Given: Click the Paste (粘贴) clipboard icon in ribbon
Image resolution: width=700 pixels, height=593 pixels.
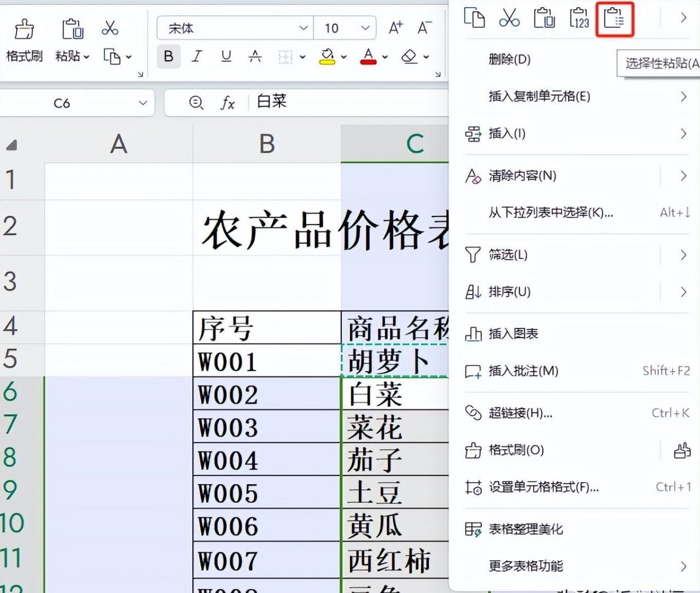Looking at the screenshot, I should pyautogui.click(x=72, y=30).
